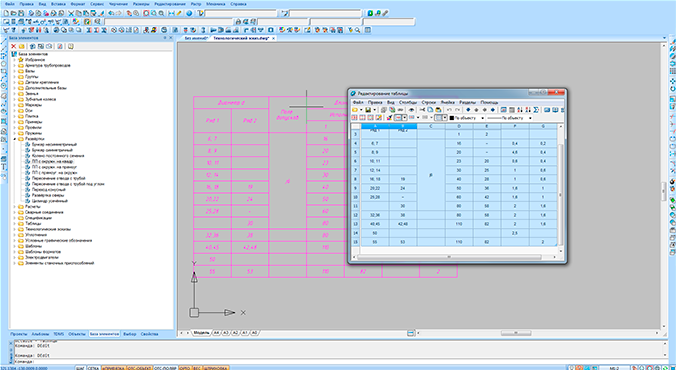Click the New document icon in main toolbar
Viewport: 676px width, 370px height.
click(x=6, y=13)
